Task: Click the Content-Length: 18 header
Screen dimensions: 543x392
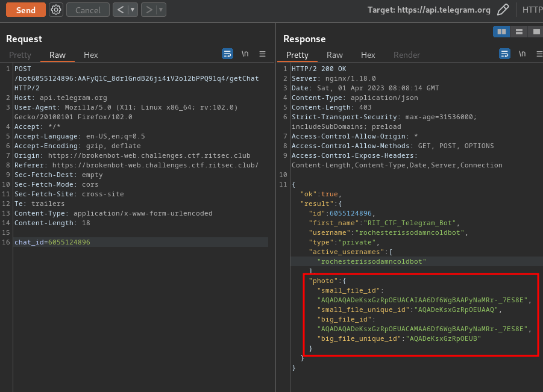Action: point(52,223)
